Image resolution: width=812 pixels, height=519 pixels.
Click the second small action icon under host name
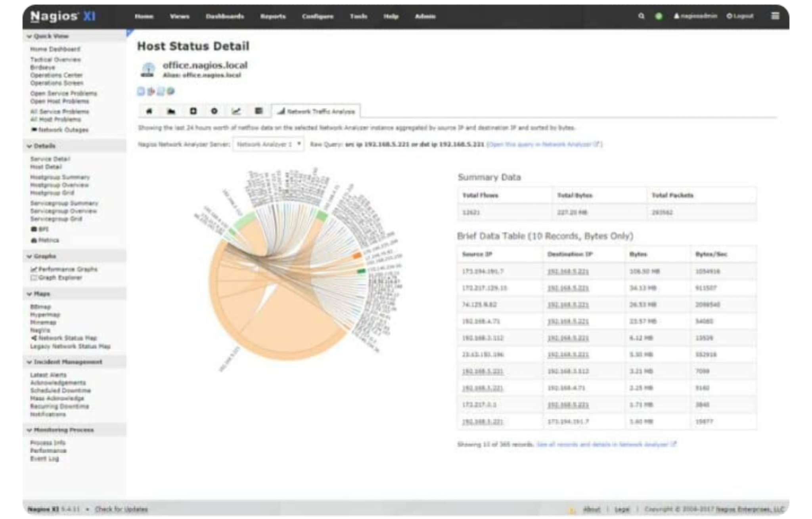(151, 92)
